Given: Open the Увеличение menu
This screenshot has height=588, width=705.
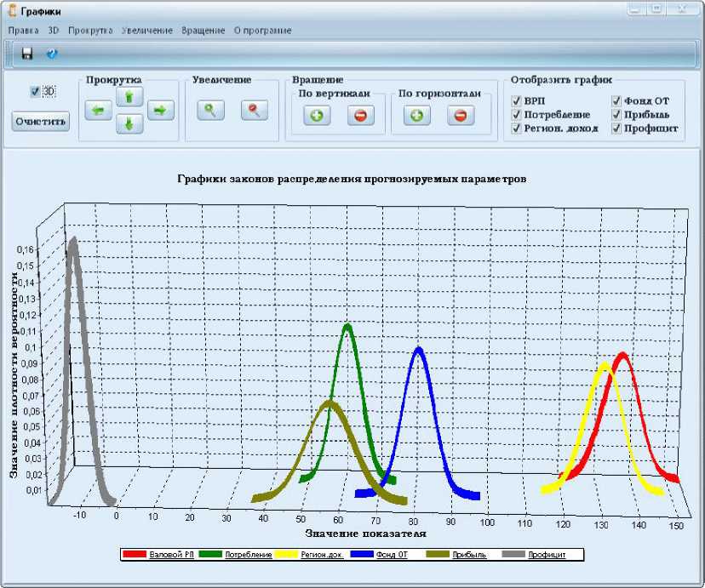Looking at the screenshot, I should (147, 31).
